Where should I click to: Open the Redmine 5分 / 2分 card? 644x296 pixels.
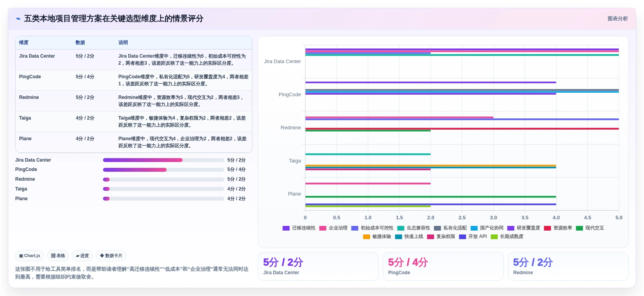click(x=568, y=266)
